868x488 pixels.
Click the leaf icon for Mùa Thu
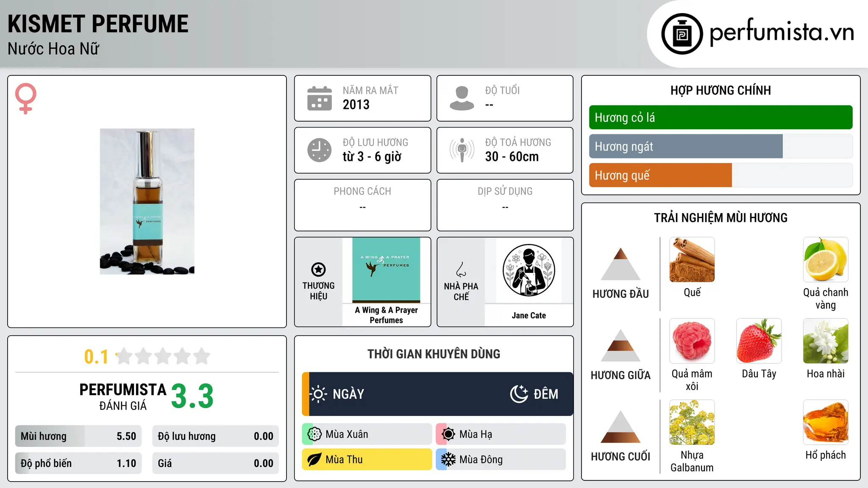[x=314, y=460]
